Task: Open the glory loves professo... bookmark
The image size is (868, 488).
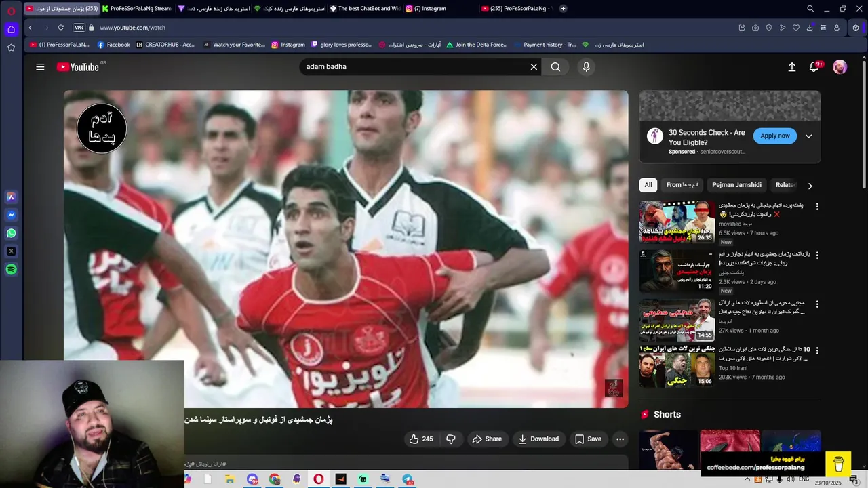Action: click(x=342, y=45)
